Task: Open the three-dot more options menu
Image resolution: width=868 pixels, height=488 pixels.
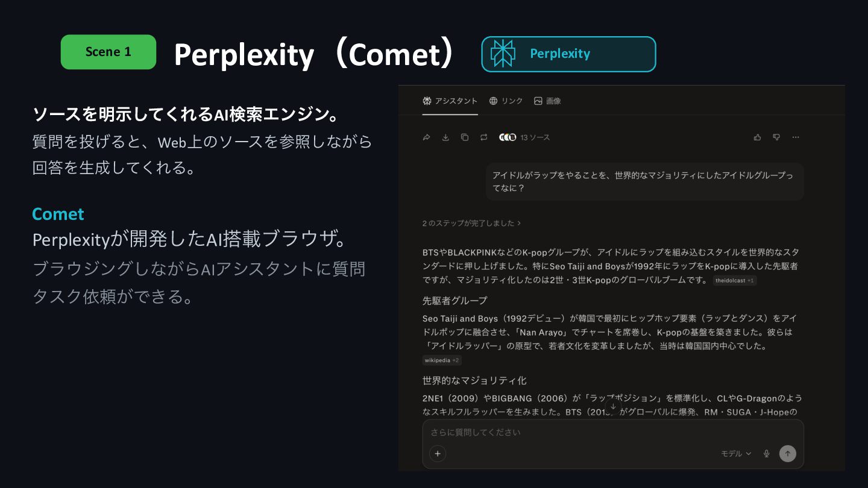Action: pos(796,137)
